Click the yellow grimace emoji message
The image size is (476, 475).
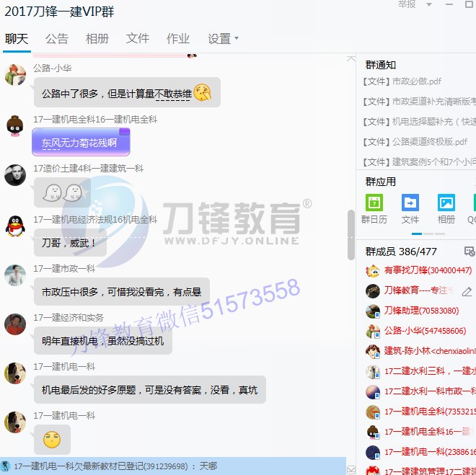click(x=52, y=440)
